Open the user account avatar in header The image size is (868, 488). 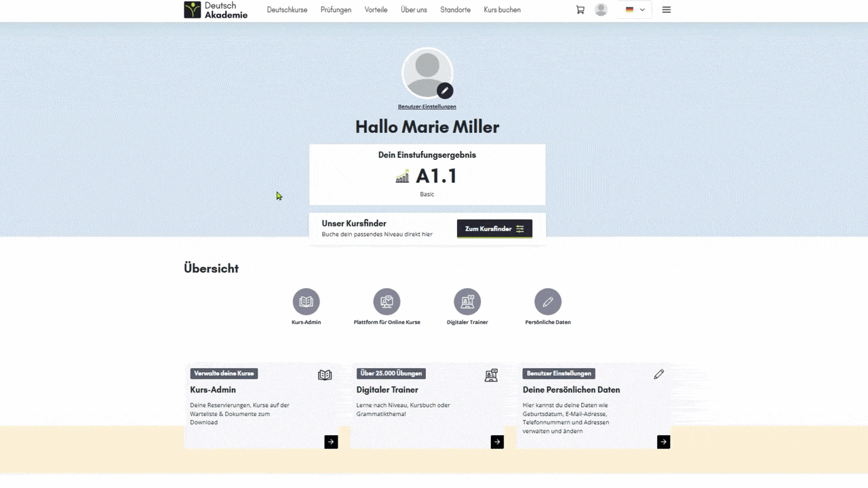coord(601,9)
